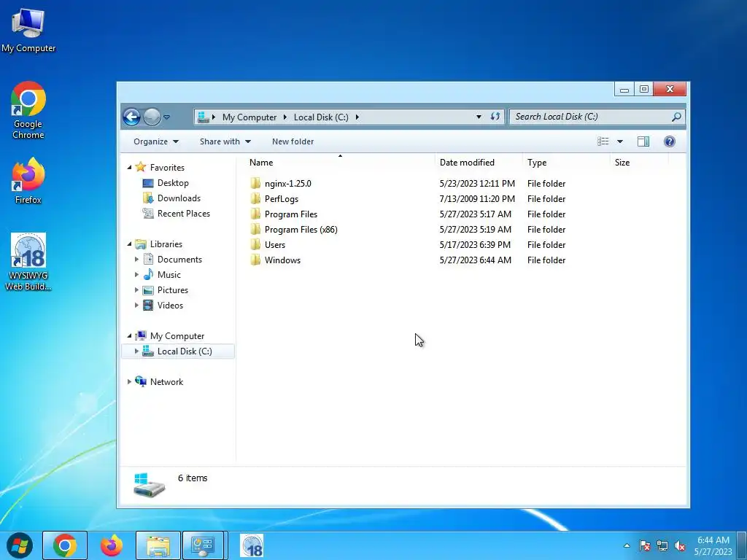Open the recent pages dropdown arrow

click(167, 117)
